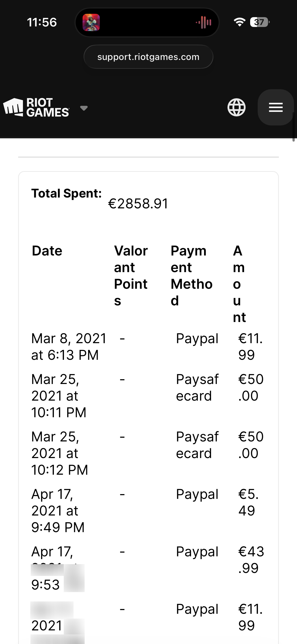Viewport: 297px width, 644px height.
Task: Open the hamburger navigation menu
Action: click(276, 107)
